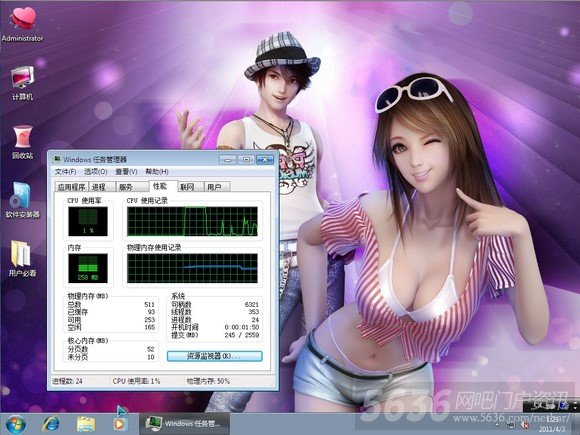580x435 pixels.
Task: Click the 可用 value 253
Action: coord(149,320)
